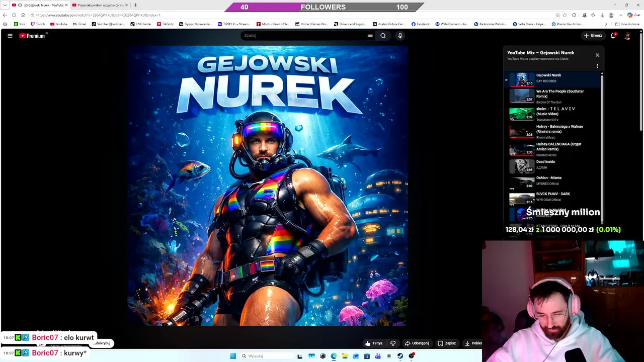Click the Subskrybuj button
Image resolution: width=644 pixels, height=362 pixels.
point(102,343)
